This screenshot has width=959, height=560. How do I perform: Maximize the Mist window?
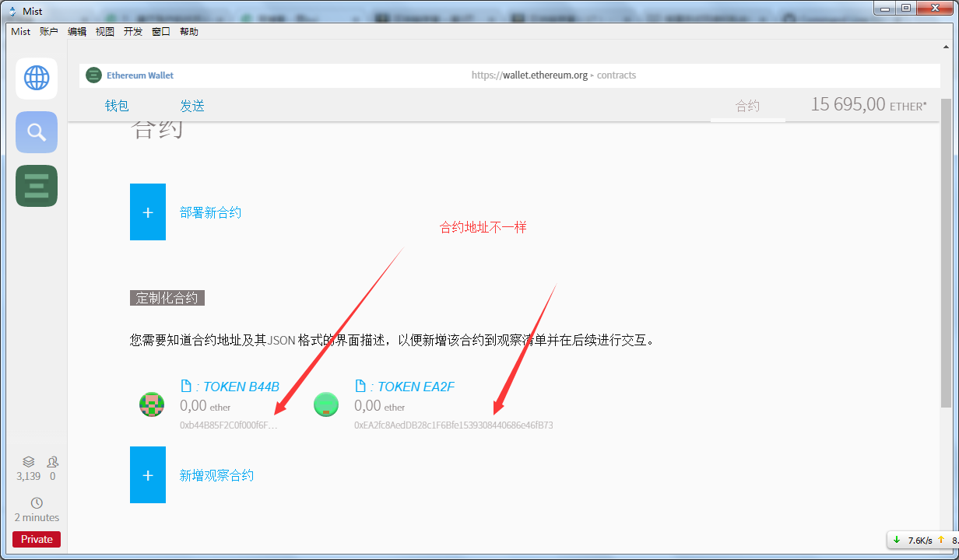pos(906,7)
